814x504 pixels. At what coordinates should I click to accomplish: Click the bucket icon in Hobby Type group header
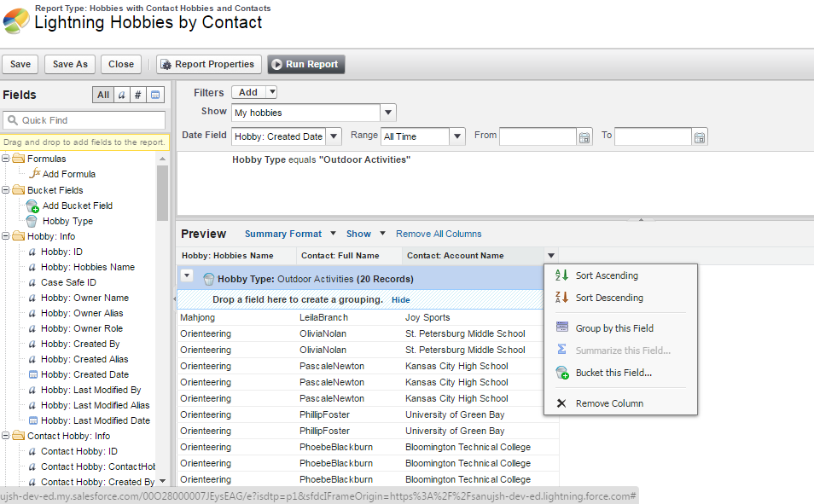point(209,279)
